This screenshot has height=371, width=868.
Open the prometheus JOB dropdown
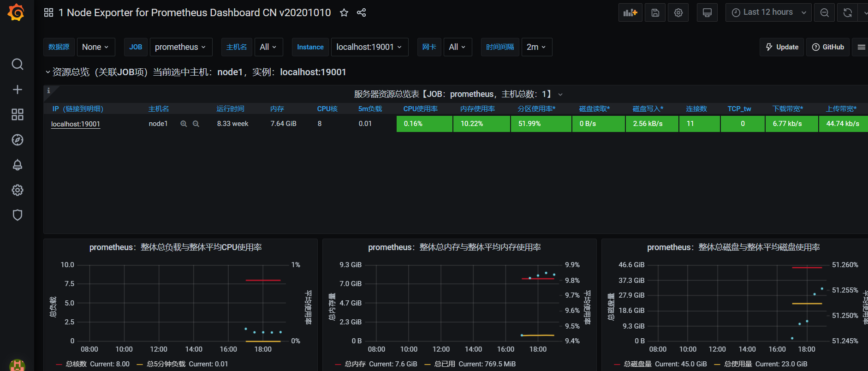[181, 47]
